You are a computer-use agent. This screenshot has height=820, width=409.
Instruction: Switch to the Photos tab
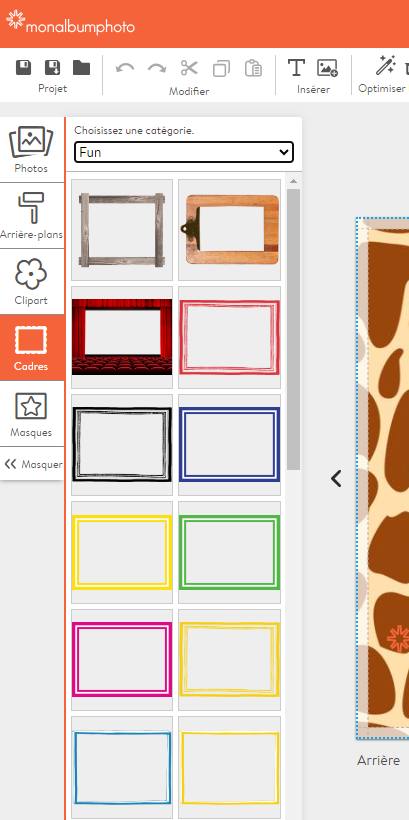(31, 150)
